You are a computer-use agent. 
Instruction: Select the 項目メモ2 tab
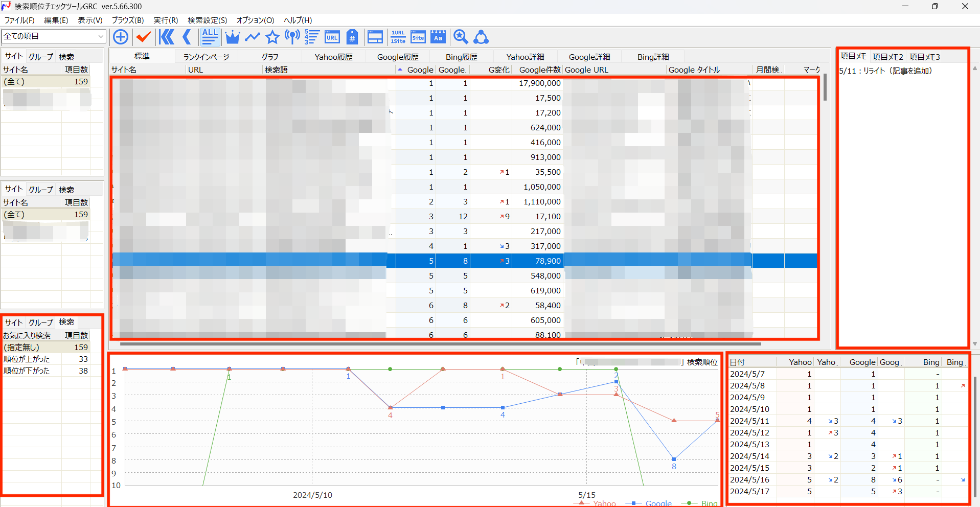(887, 57)
